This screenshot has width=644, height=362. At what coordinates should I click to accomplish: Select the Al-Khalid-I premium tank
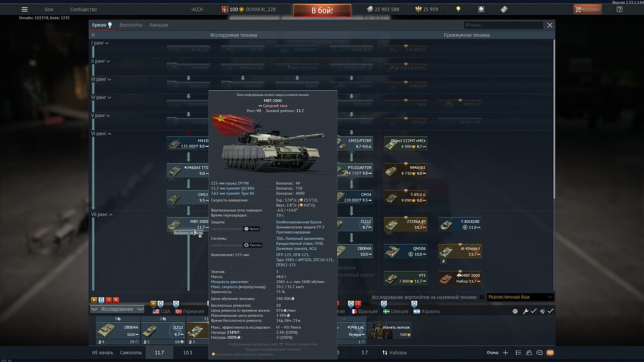pos(460,251)
